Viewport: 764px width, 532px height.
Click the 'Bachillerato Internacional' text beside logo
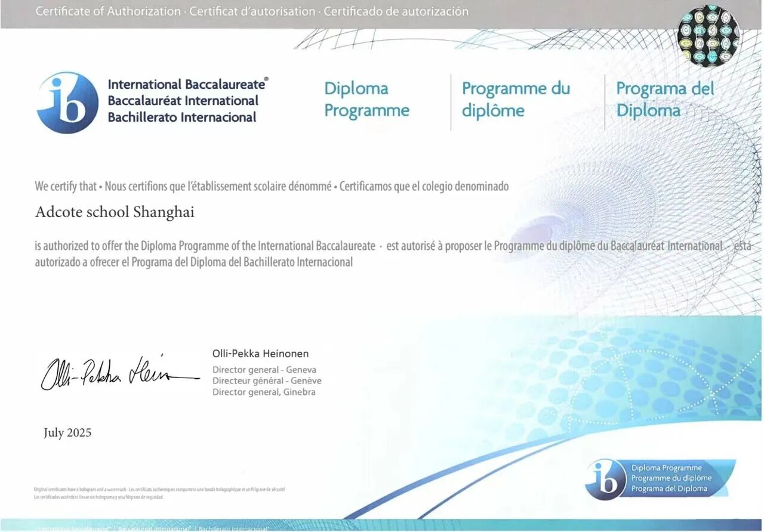coord(182,117)
